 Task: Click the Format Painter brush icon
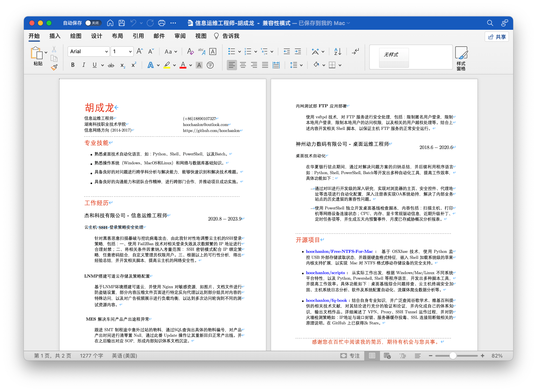pos(54,68)
